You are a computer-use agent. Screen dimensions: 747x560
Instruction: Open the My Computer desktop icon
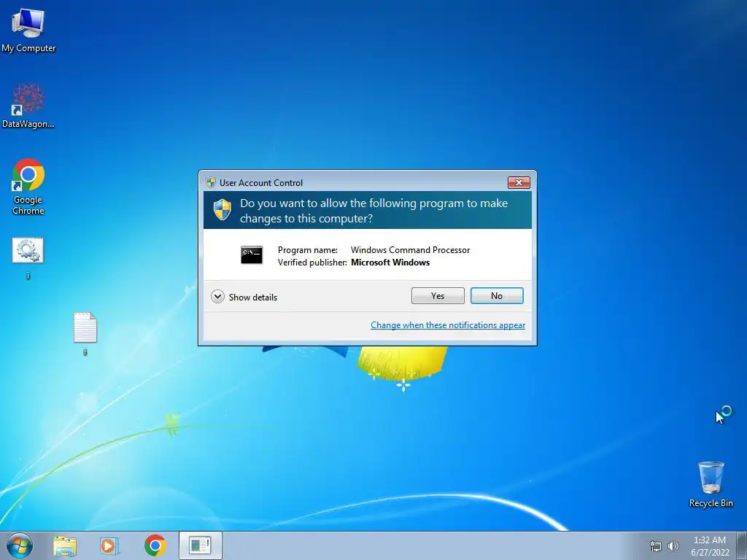tap(28, 31)
